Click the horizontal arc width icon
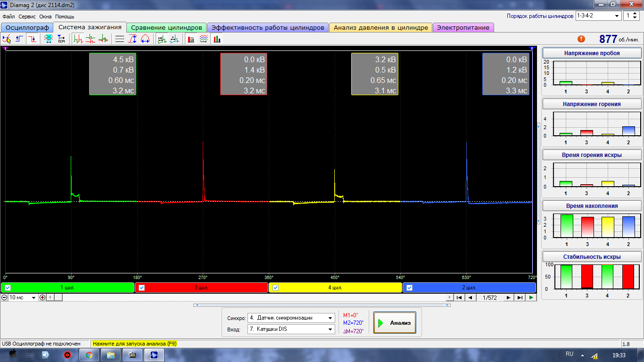644x362 pixels. 145,39
